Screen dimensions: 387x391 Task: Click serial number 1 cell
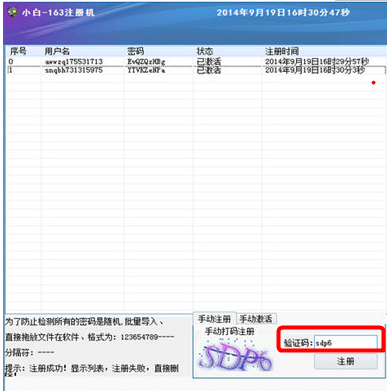click(11, 70)
